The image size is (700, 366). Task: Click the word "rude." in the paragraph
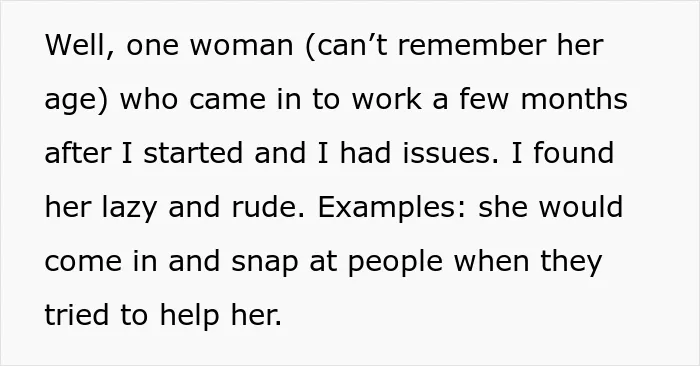point(268,207)
